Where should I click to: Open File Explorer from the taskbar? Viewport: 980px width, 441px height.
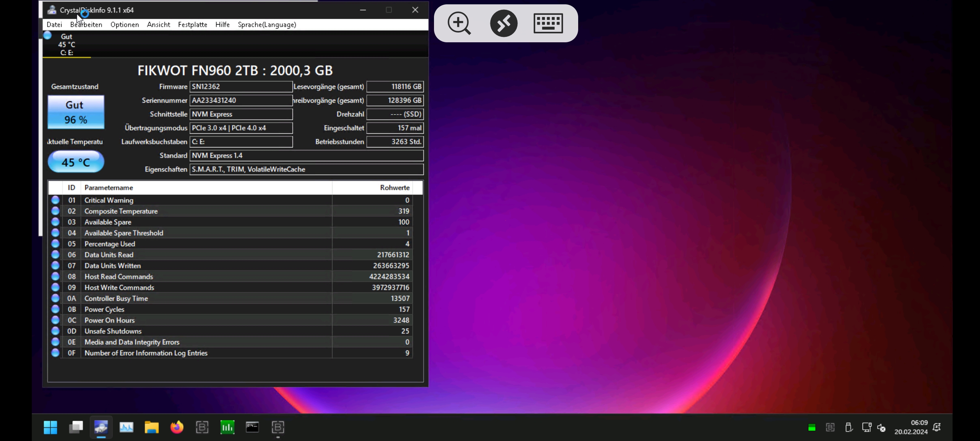151,427
